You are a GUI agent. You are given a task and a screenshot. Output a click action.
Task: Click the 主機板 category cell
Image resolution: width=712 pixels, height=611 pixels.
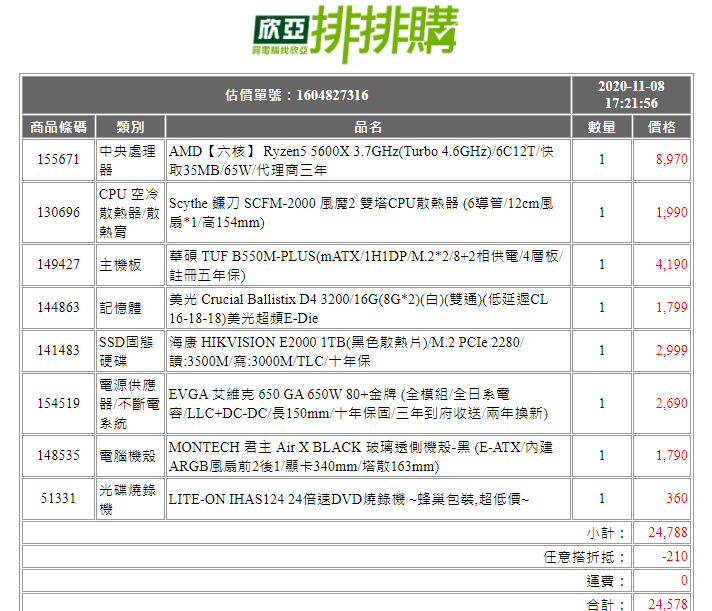click(x=130, y=265)
